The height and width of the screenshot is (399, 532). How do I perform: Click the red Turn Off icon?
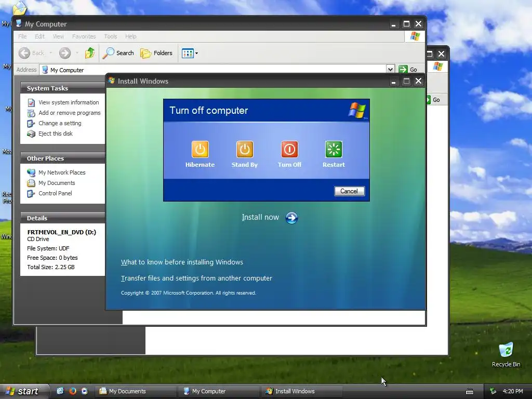(289, 149)
